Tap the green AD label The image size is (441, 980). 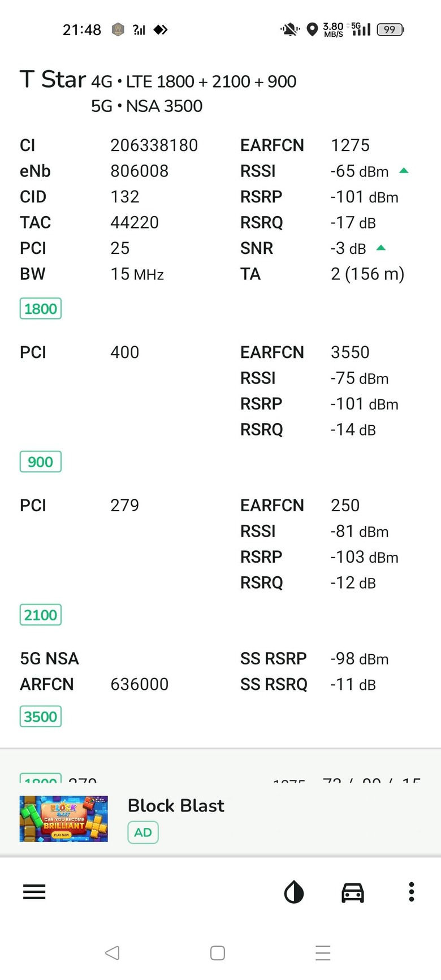coord(143,832)
